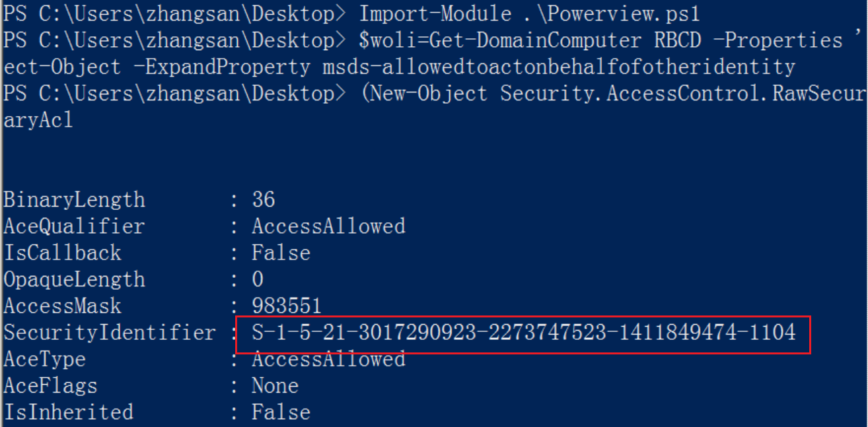This screenshot has height=427, width=868.
Task: Click the IsCallback False value
Action: (x=281, y=253)
